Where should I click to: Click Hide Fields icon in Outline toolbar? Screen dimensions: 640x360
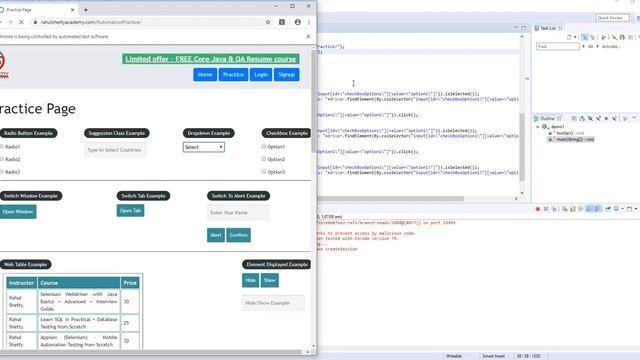(590, 119)
